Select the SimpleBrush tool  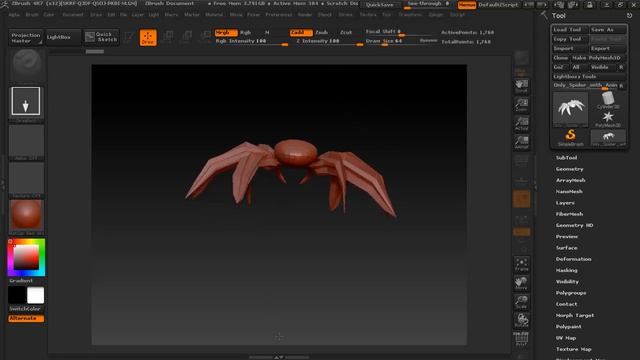[571, 138]
